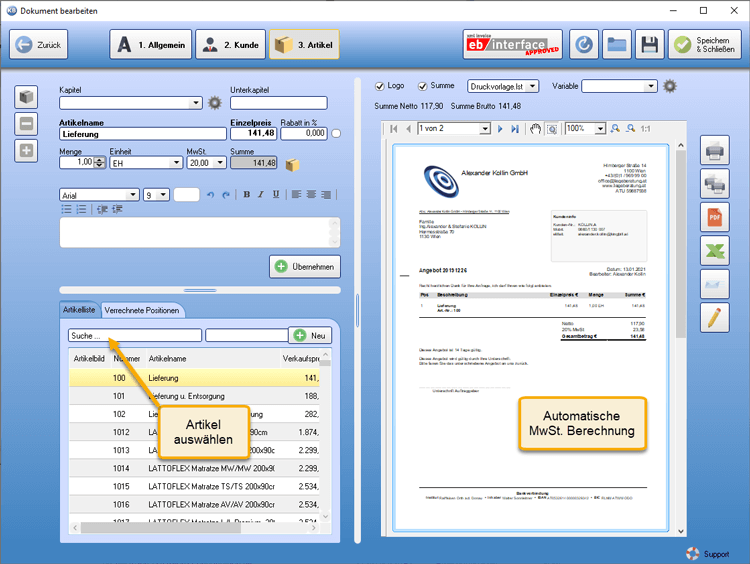
Task: Click the minus icon in left sidebar
Action: (26, 124)
